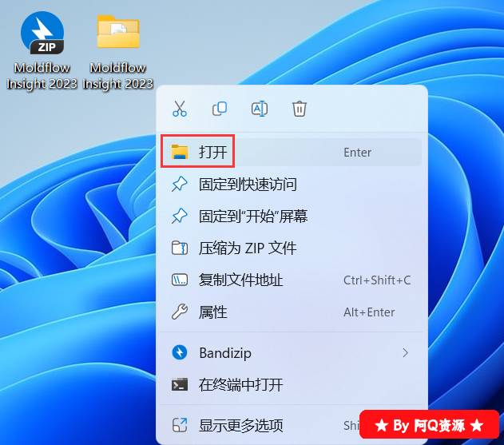Open 属性 from the context menu
Screen dimensions: 504x445
(292, 312)
